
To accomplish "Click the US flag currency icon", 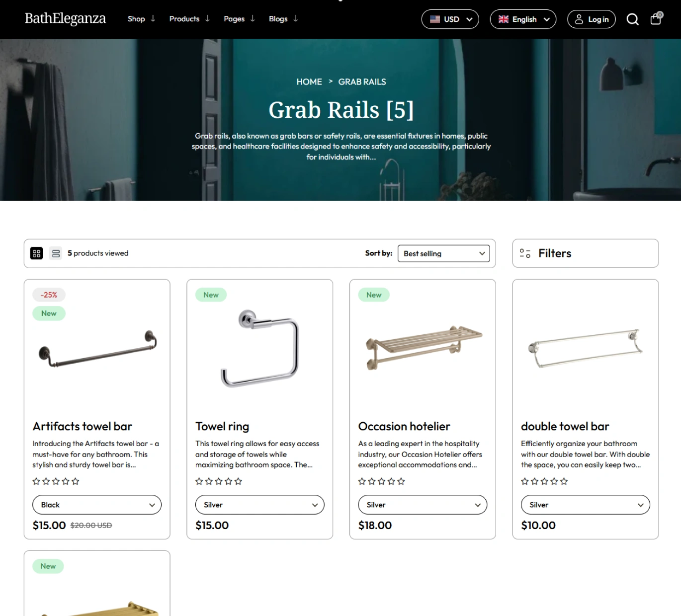I will click(x=435, y=19).
